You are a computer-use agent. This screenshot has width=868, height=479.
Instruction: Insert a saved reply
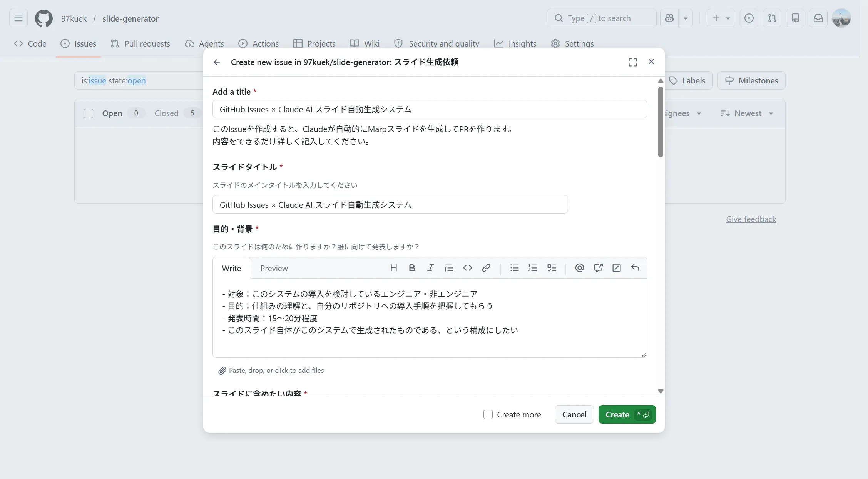pyautogui.click(x=635, y=268)
